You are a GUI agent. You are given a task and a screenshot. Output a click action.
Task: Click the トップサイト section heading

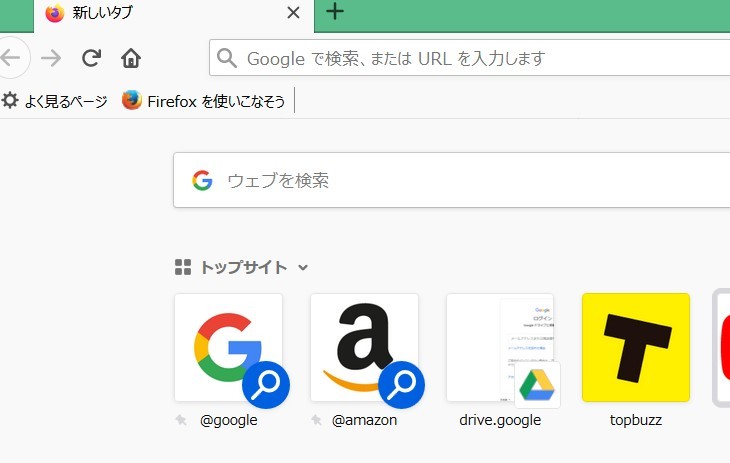(x=243, y=268)
